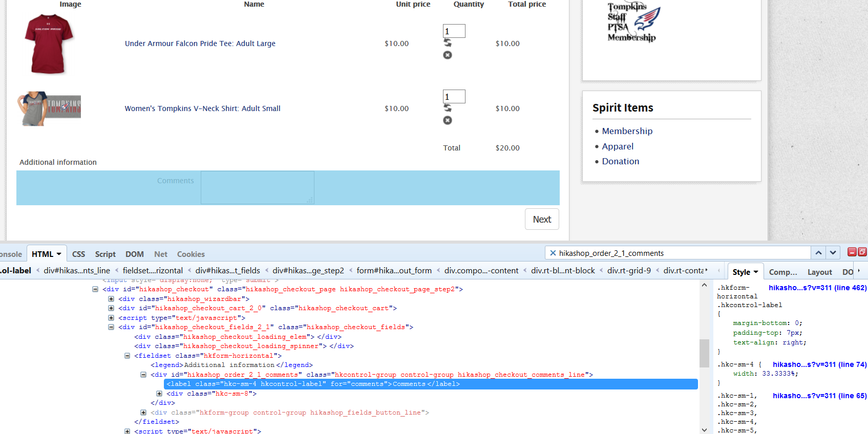Click breadcrumb overflow arrow after div.rt-conta

pyautogui.click(x=707, y=270)
